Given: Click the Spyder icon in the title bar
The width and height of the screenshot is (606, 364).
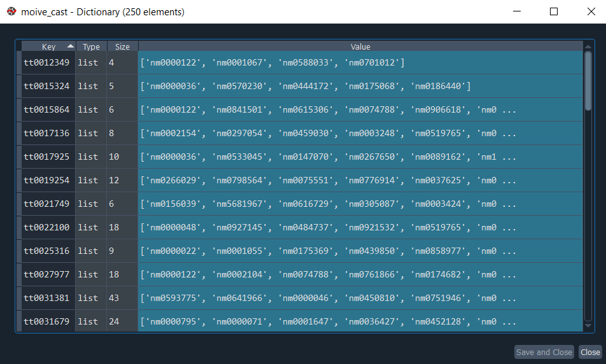Looking at the screenshot, I should click(11, 11).
